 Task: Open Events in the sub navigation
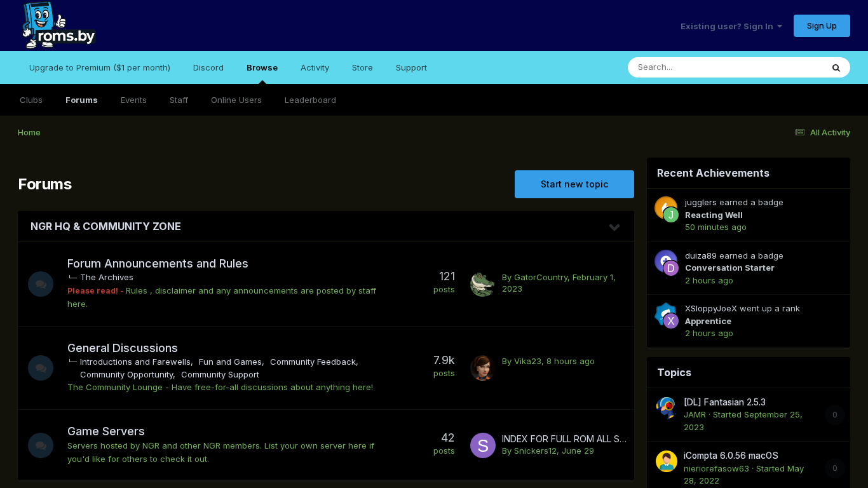coord(133,100)
